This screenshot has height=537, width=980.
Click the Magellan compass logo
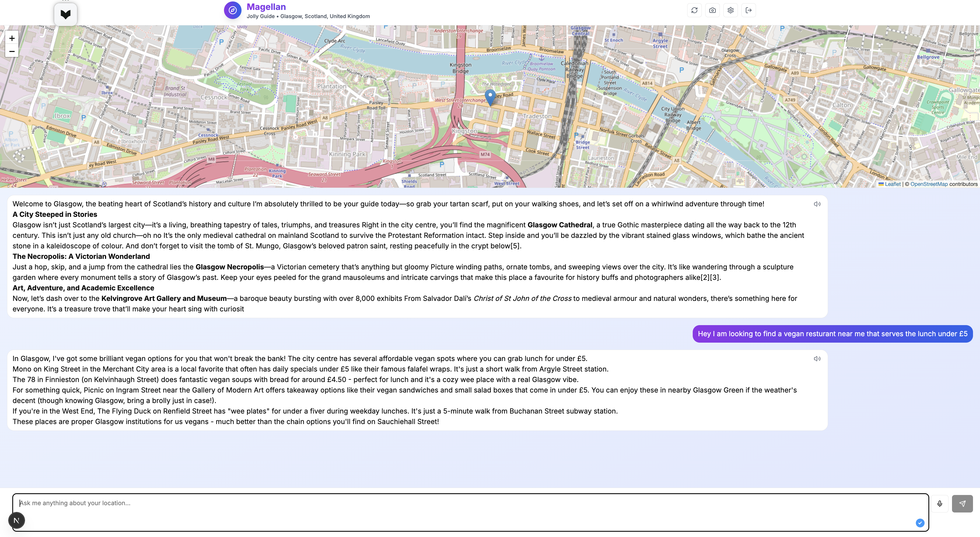pos(232,10)
